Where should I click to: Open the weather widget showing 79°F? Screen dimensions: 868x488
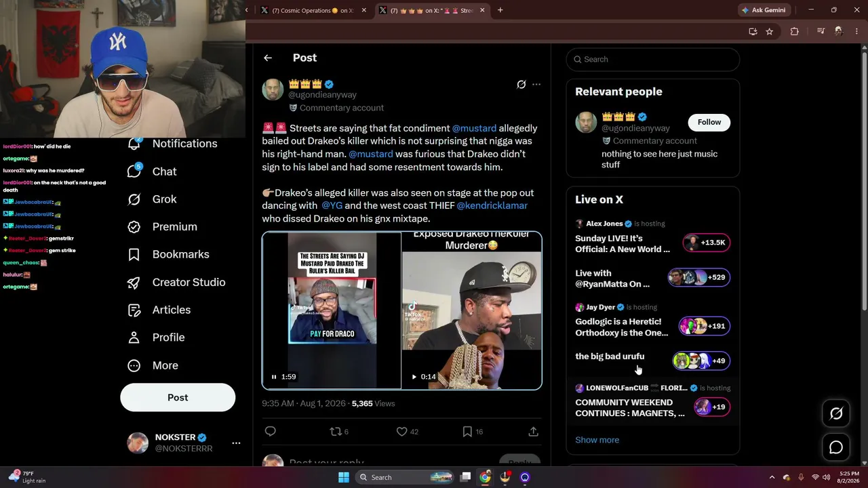pos(28,477)
